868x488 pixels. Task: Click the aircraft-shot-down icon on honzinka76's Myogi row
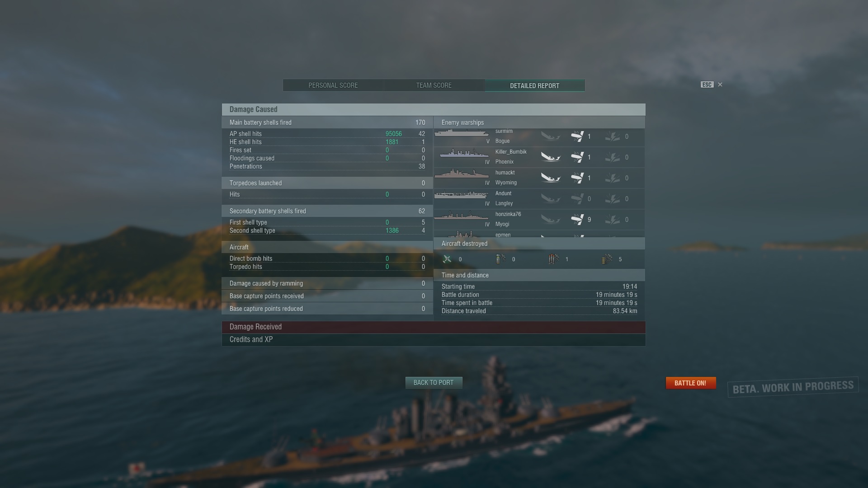(577, 220)
